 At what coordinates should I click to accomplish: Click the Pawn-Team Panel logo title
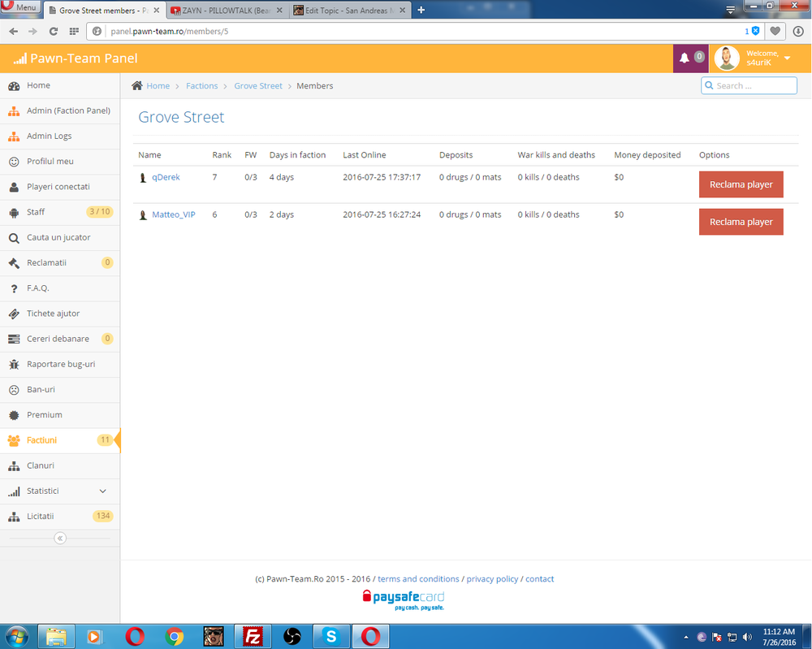point(76,58)
